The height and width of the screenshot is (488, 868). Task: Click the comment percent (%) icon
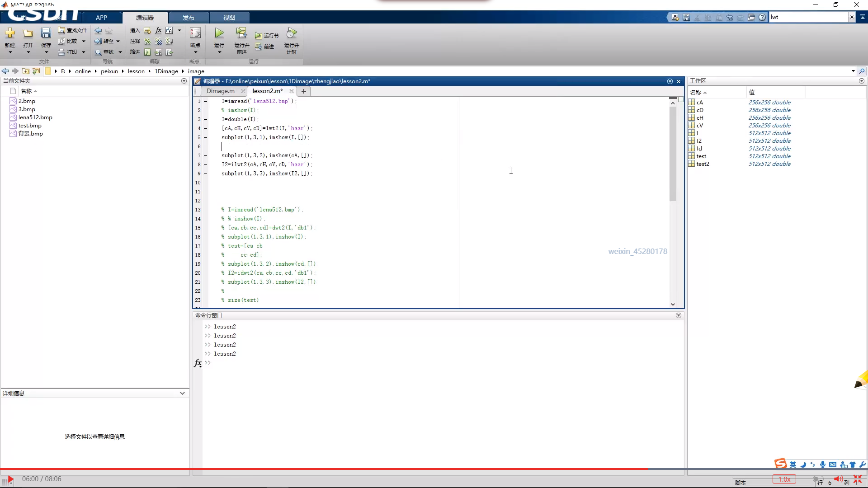[147, 41]
